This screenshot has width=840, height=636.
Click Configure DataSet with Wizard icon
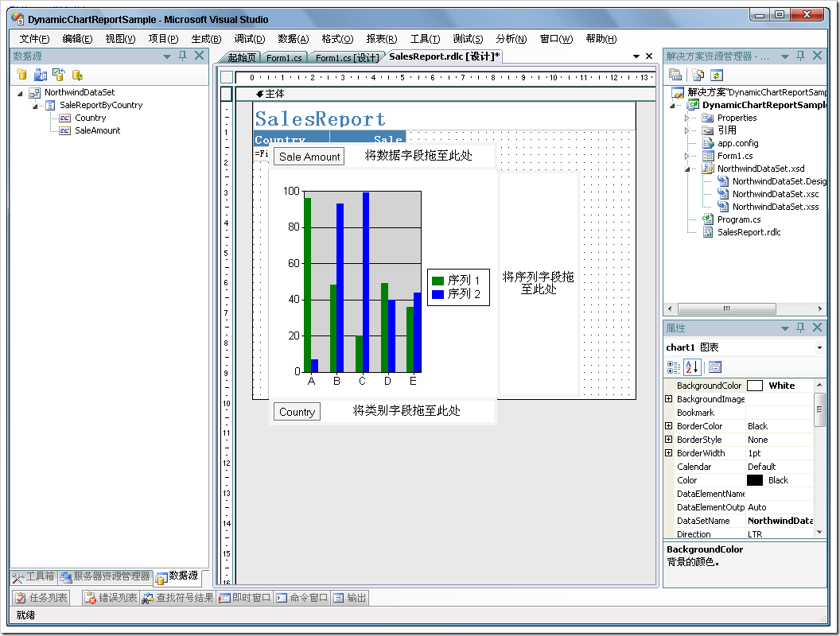pos(59,75)
